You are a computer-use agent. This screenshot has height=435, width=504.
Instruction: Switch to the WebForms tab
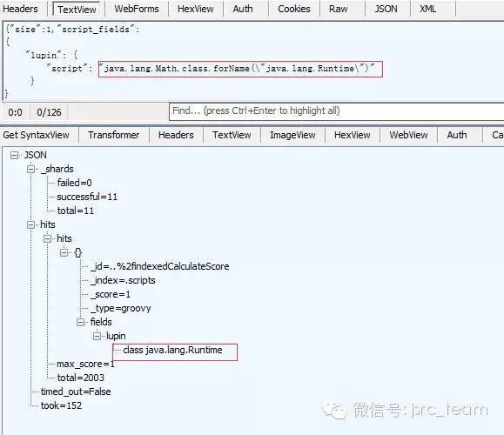(137, 9)
